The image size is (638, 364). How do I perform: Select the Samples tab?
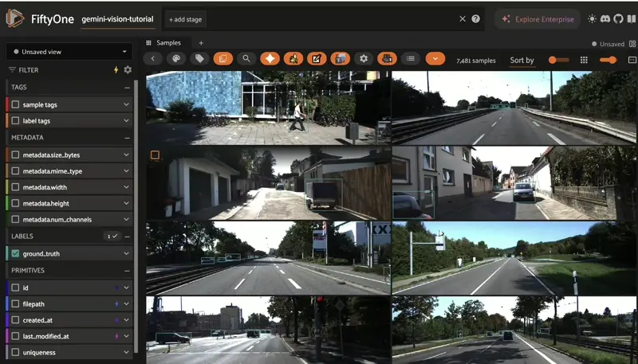pyautogui.click(x=168, y=43)
